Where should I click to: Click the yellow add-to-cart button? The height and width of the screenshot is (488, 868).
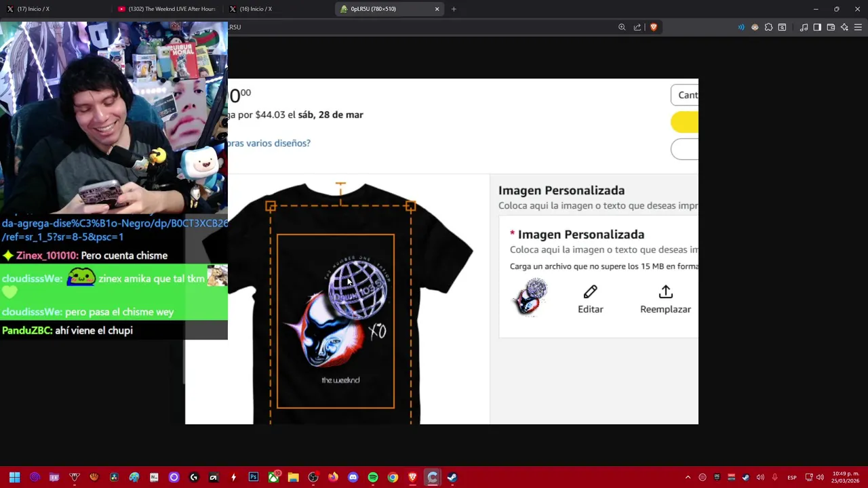click(x=684, y=122)
